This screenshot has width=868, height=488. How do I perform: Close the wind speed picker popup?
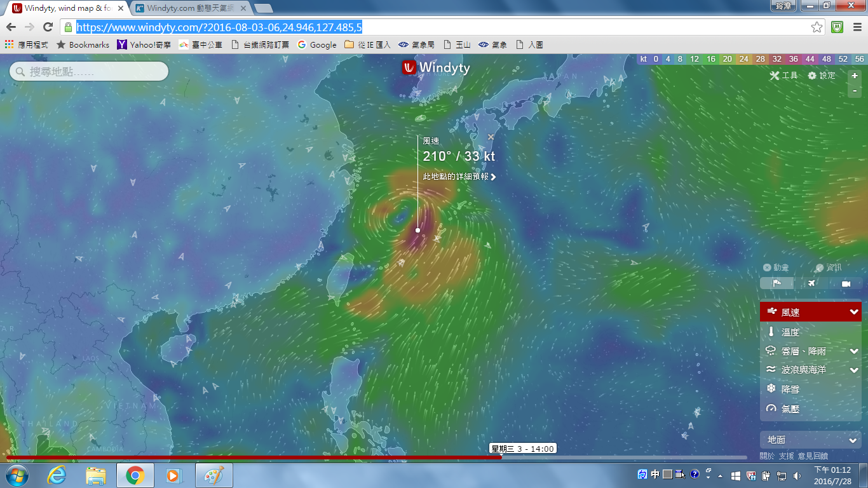[491, 137]
